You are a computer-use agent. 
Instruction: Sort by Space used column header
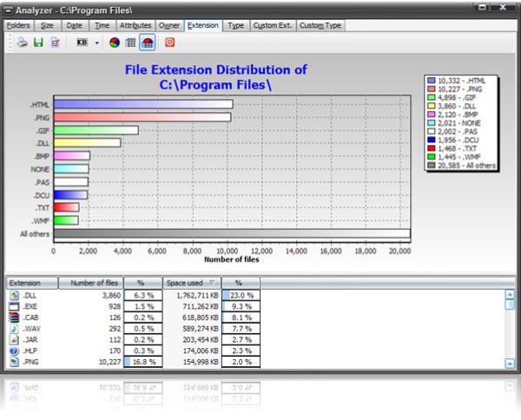191,283
